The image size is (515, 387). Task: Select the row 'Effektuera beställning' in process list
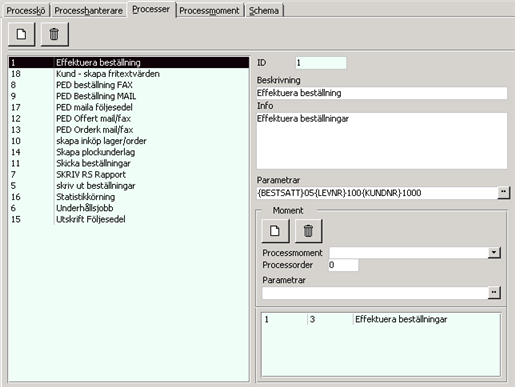tap(129, 63)
